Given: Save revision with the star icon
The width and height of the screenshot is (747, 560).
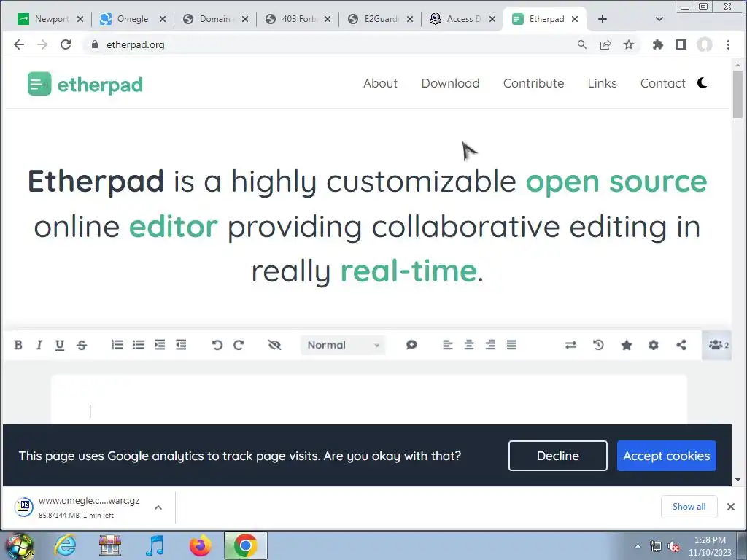Looking at the screenshot, I should click(x=627, y=345).
